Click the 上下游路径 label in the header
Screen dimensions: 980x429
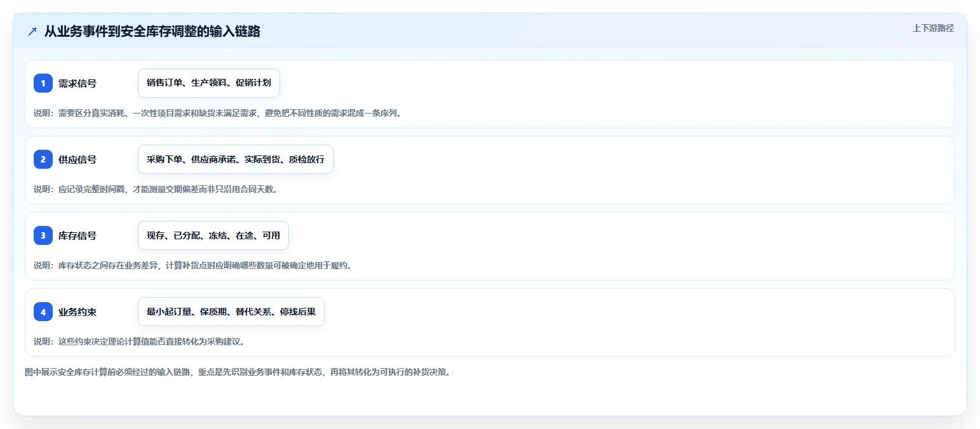(x=933, y=28)
